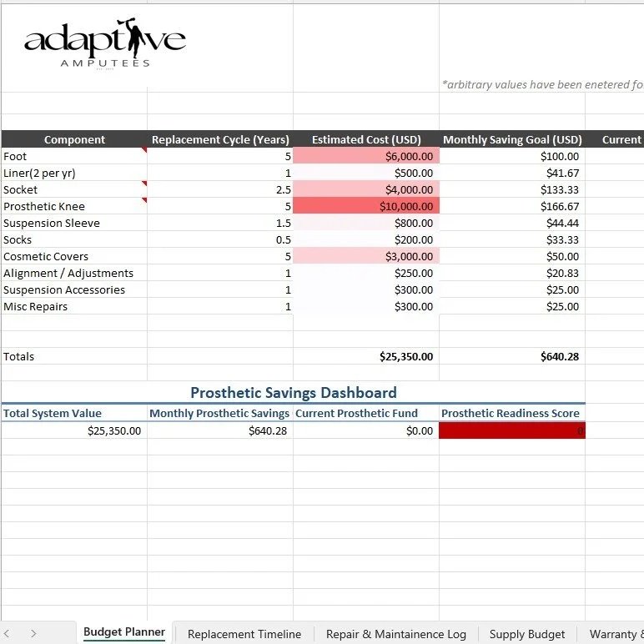
Task: Click the Replacement Cycle (Years) header
Action: [x=220, y=139]
